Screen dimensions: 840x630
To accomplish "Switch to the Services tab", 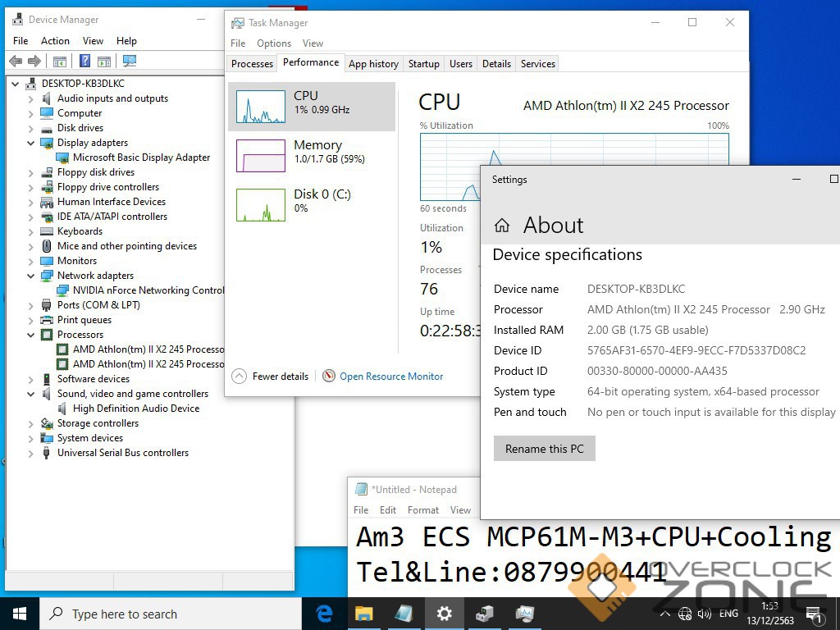I will [538, 64].
